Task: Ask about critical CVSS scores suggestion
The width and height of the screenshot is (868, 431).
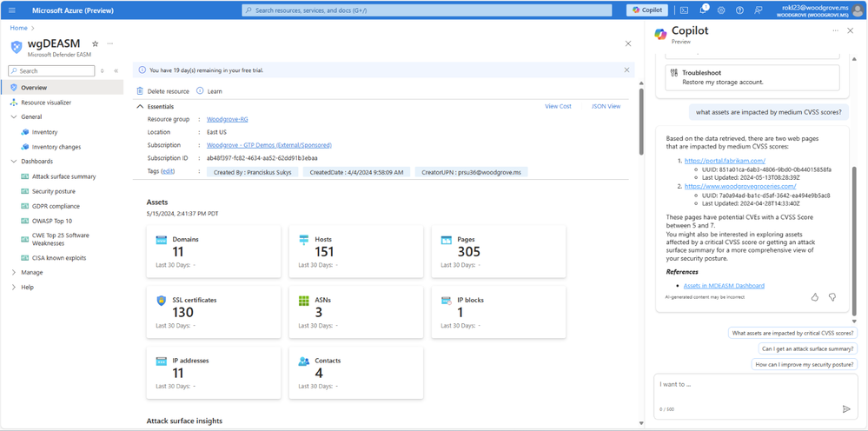Action: pyautogui.click(x=792, y=333)
